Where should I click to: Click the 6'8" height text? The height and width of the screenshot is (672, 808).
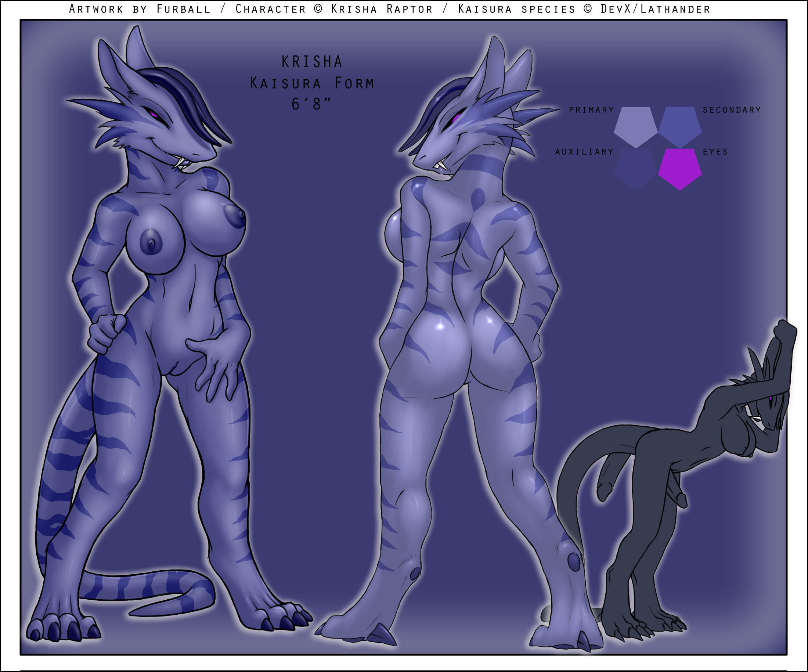coord(312,104)
